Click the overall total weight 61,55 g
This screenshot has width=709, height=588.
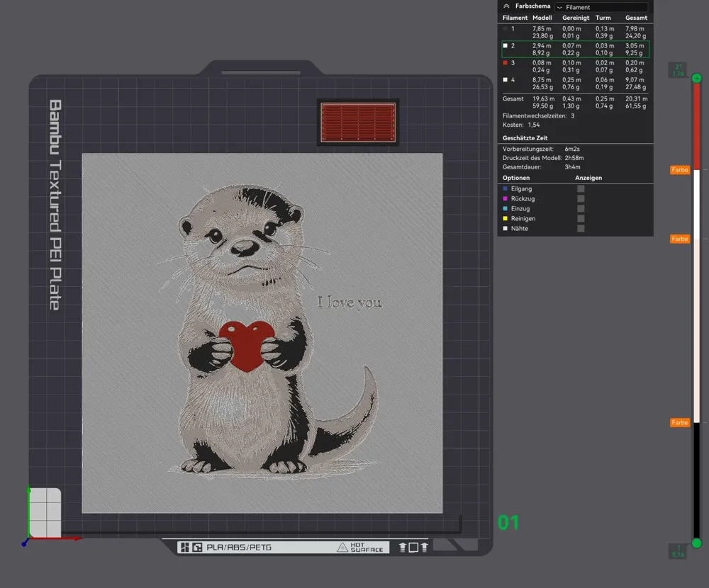point(636,106)
